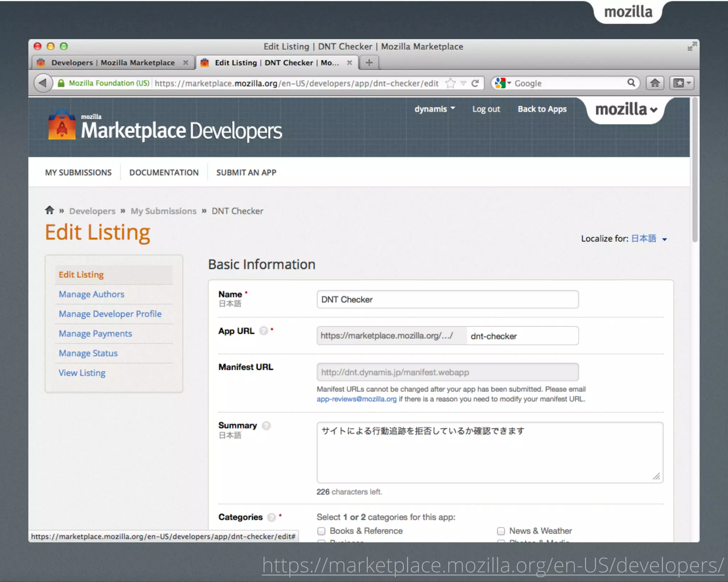Click the Name input field
Viewport: 728px width, 582px height.
(x=448, y=299)
